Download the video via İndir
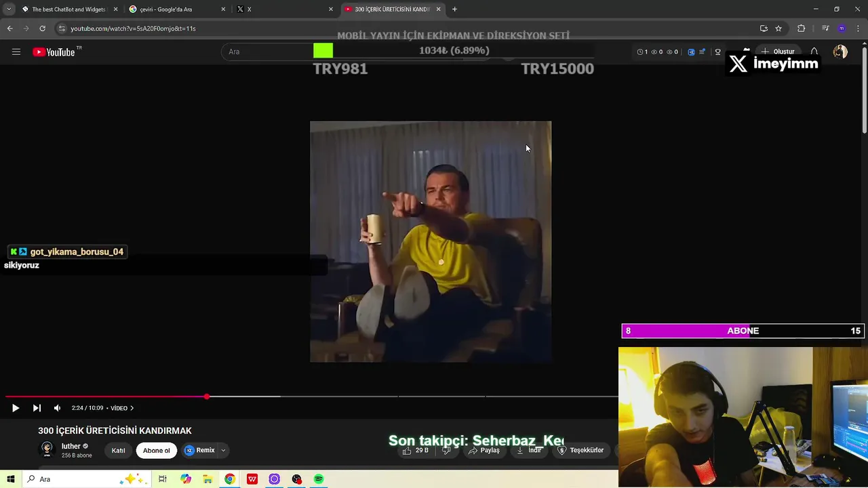The width and height of the screenshot is (868, 488). coord(529,450)
